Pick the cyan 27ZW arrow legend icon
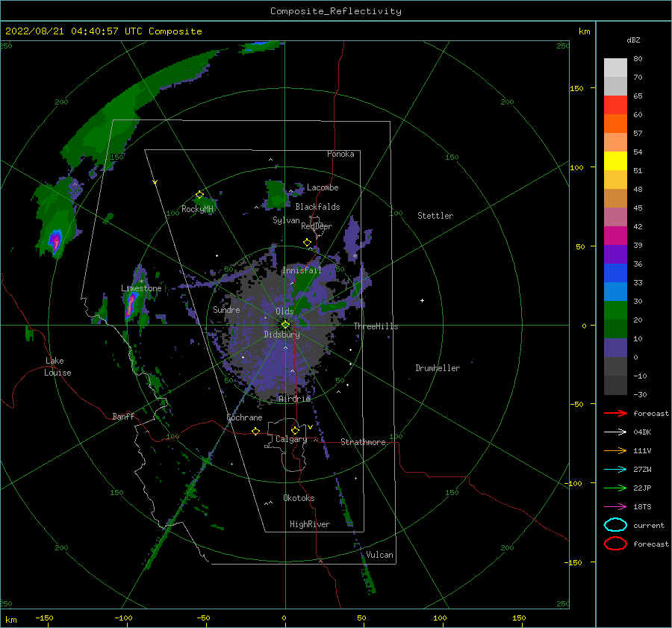The image size is (672, 628). [x=615, y=469]
